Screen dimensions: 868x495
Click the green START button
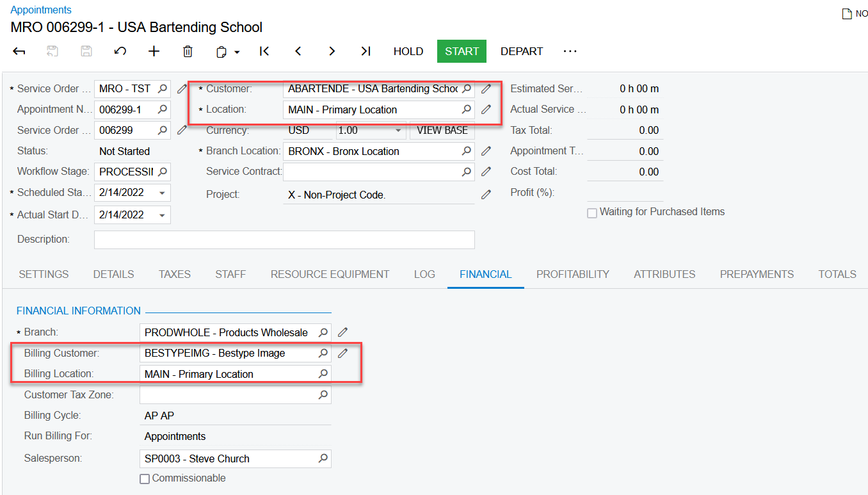click(x=462, y=51)
